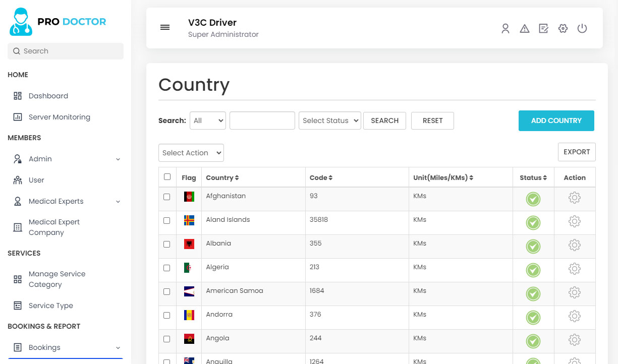The height and width of the screenshot is (364, 618).
Task: Open the Dashboard via its sidebar icon
Action: pyautogui.click(x=17, y=95)
